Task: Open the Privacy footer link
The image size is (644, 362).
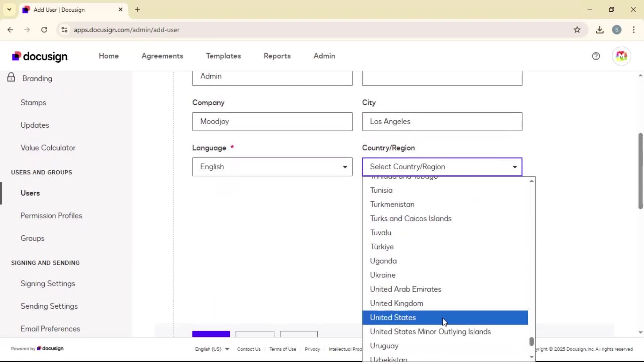Action: point(312,349)
